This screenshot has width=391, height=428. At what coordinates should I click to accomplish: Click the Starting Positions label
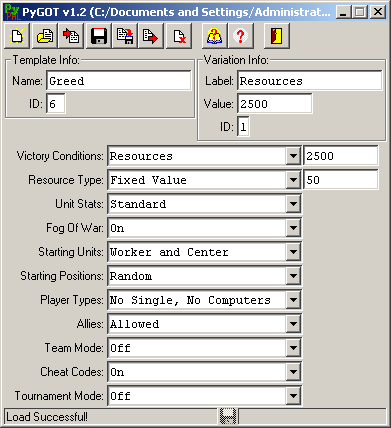[x=62, y=276]
